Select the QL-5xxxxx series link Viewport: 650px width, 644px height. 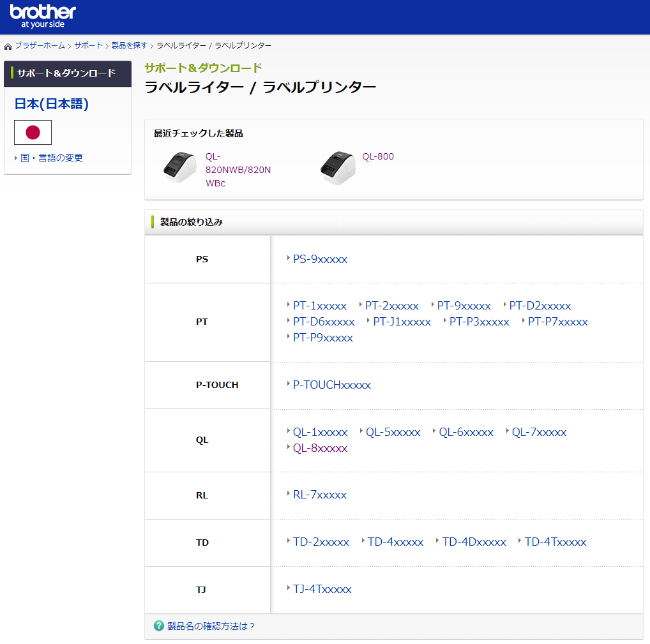pyautogui.click(x=393, y=432)
